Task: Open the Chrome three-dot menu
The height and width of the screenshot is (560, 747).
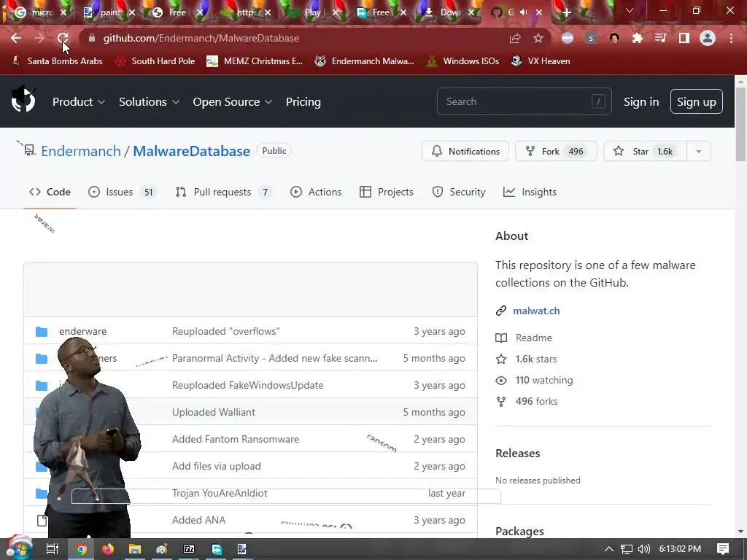Action: click(731, 38)
